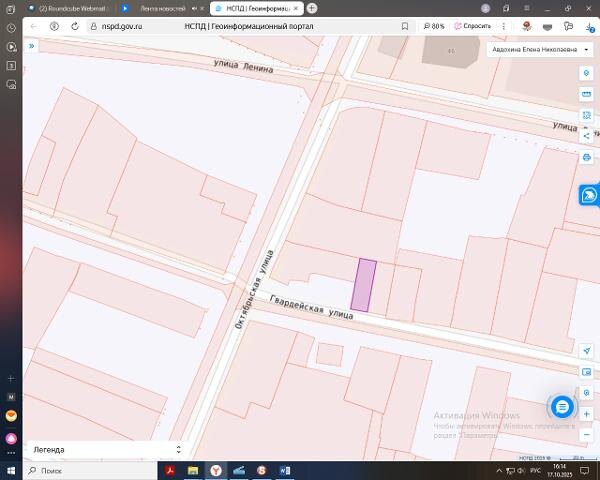
Task: Click the nspd.gov.ru address field
Action: click(x=122, y=26)
